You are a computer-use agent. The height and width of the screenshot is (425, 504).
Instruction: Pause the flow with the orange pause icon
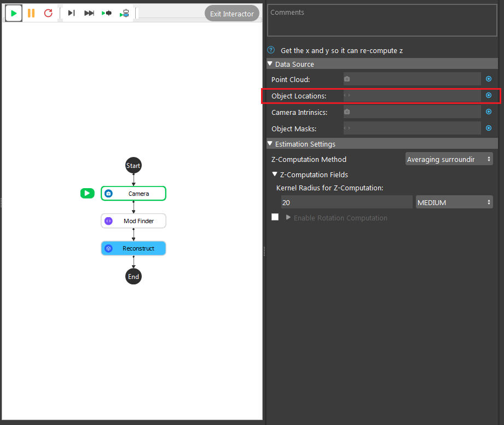pos(31,13)
